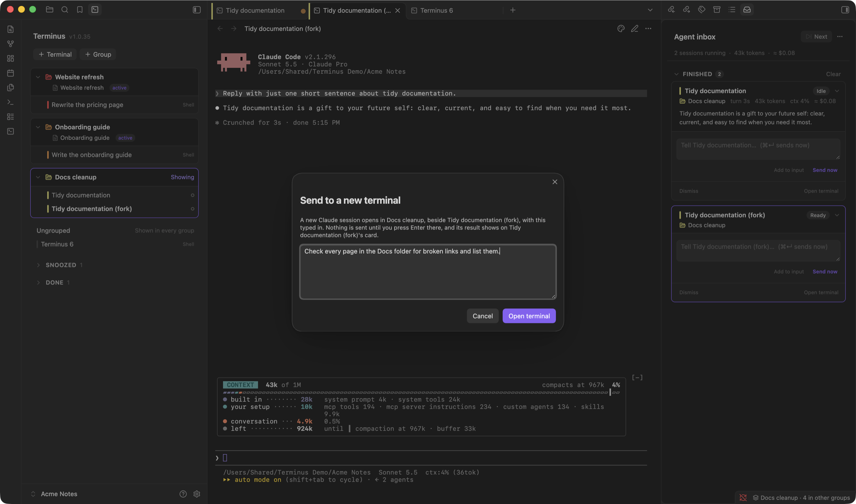Click the context usage progress bar
The height and width of the screenshot is (504, 856).
click(x=421, y=392)
